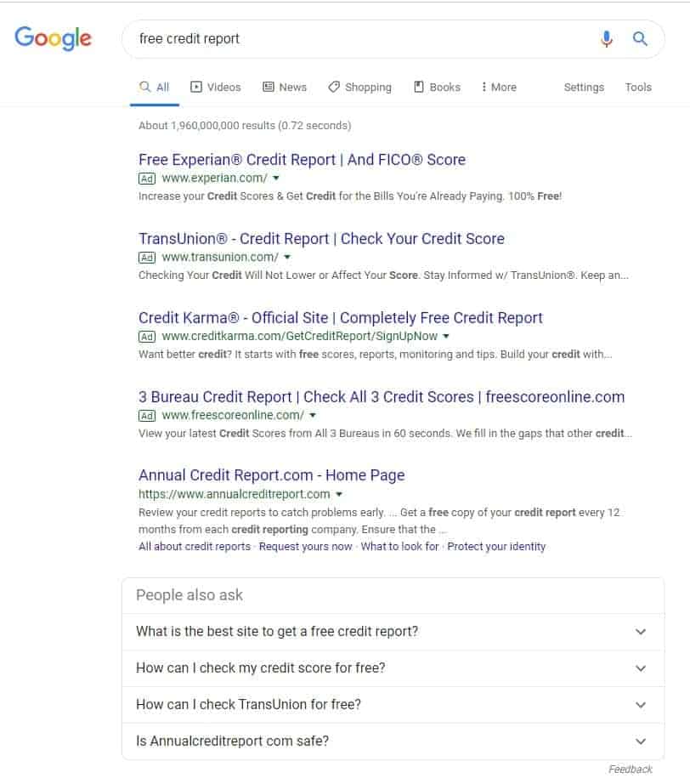Expand the dropdown arrow next to creditkarma.com URL
The image size is (690, 784).
[x=446, y=336]
